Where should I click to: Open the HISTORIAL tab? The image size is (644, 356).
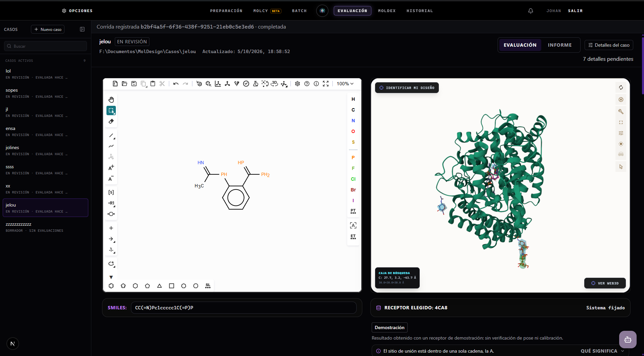pyautogui.click(x=420, y=11)
